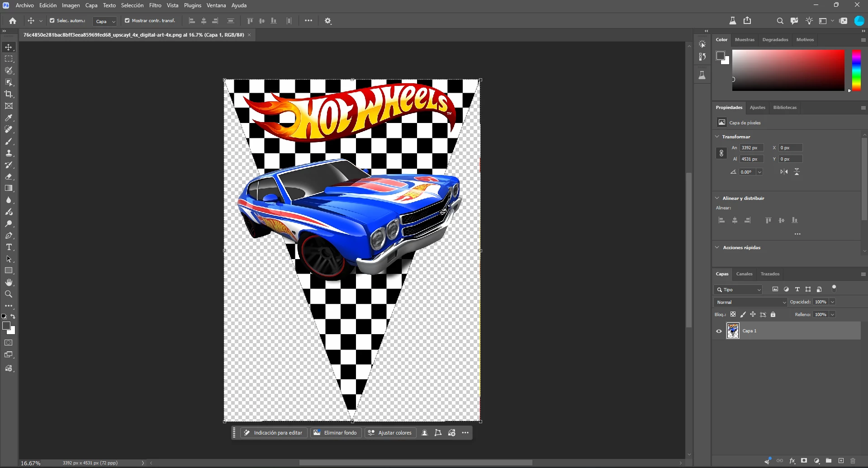Toggle lock transparent pixels
Viewport: 868px width, 468px height.
733,314
